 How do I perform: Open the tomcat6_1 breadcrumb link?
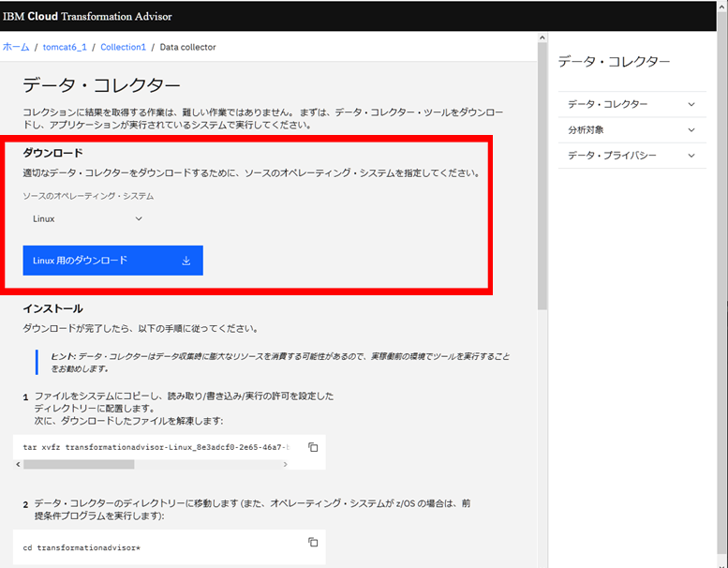coord(65,47)
